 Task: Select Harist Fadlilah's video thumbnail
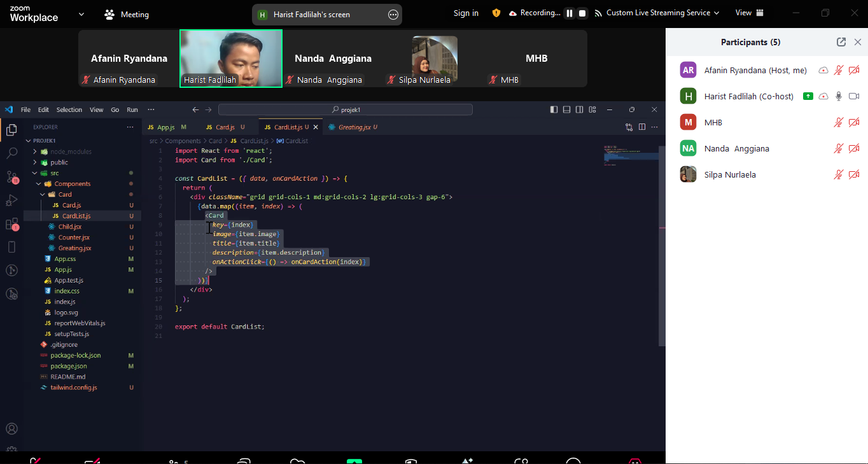click(231, 58)
